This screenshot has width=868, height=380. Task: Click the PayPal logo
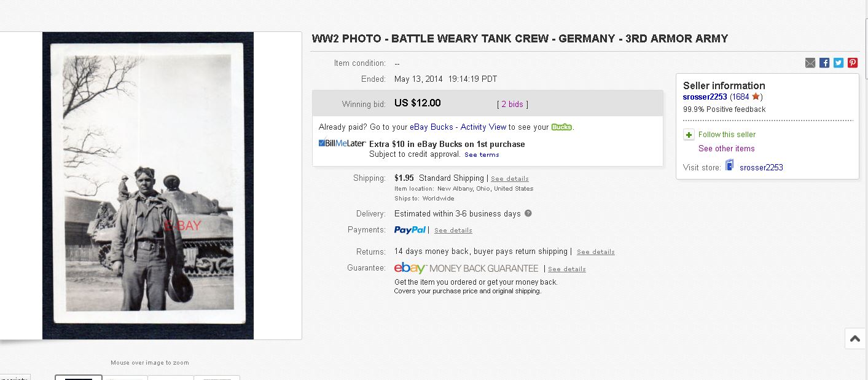[410, 230]
